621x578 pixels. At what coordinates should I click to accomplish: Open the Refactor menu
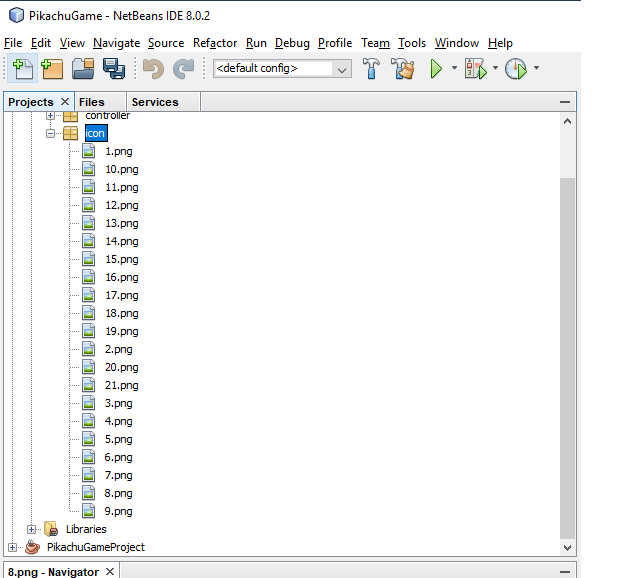pyautogui.click(x=215, y=43)
